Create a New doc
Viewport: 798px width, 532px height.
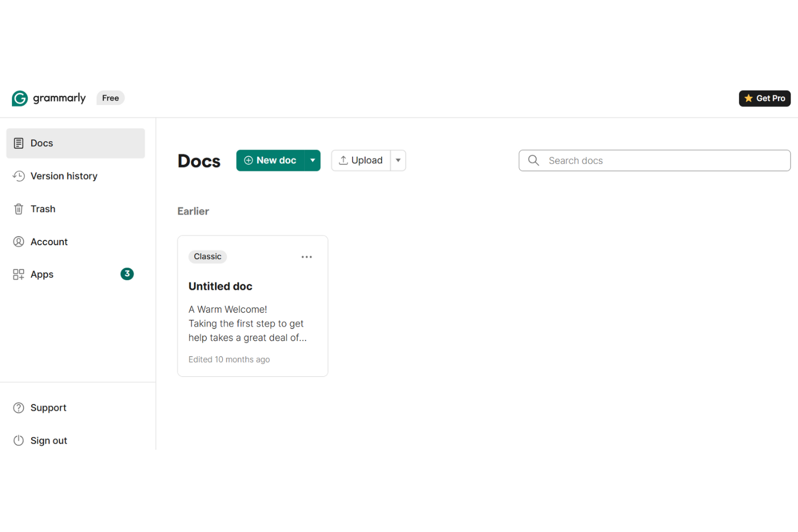pyautogui.click(x=270, y=161)
